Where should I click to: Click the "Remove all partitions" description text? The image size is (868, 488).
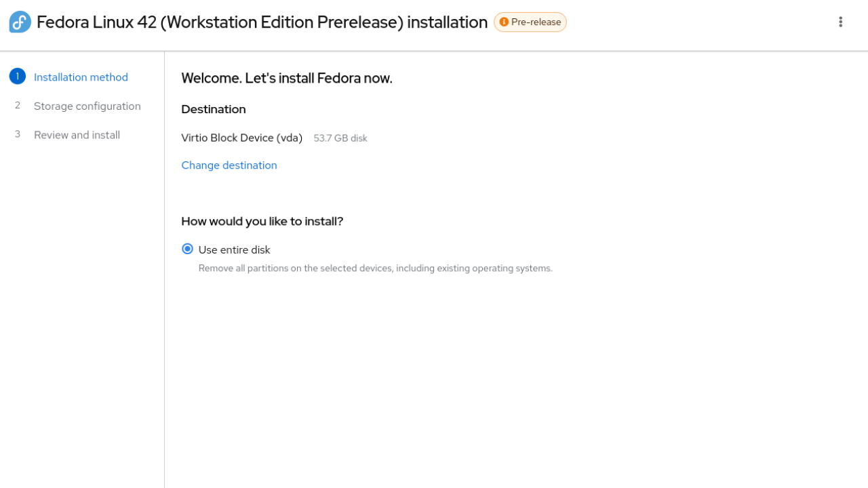tap(375, 268)
